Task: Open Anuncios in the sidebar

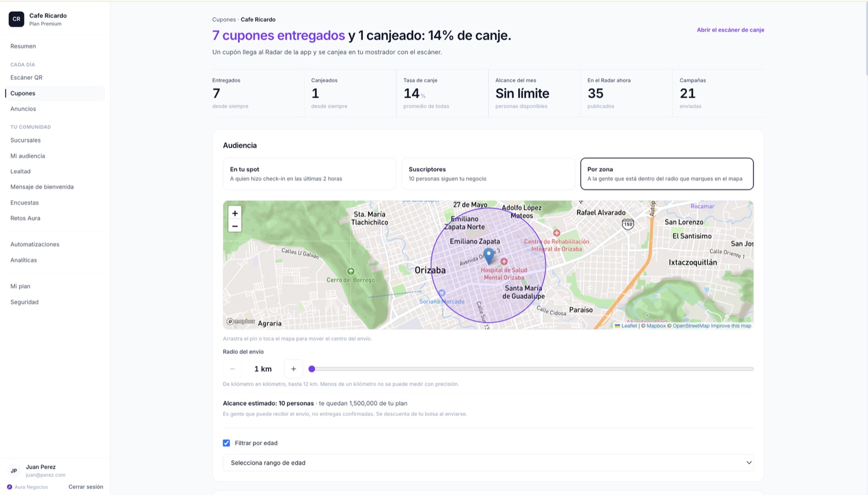Action: coord(23,109)
